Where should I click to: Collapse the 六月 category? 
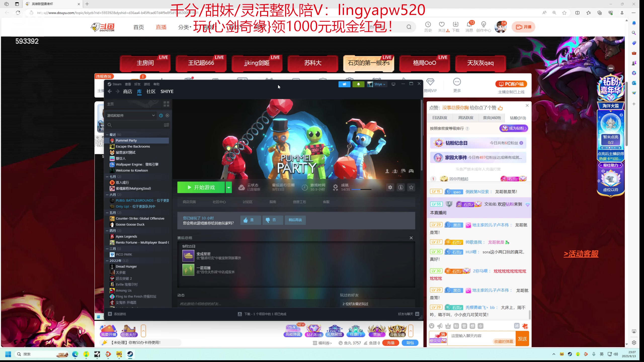pos(107,195)
